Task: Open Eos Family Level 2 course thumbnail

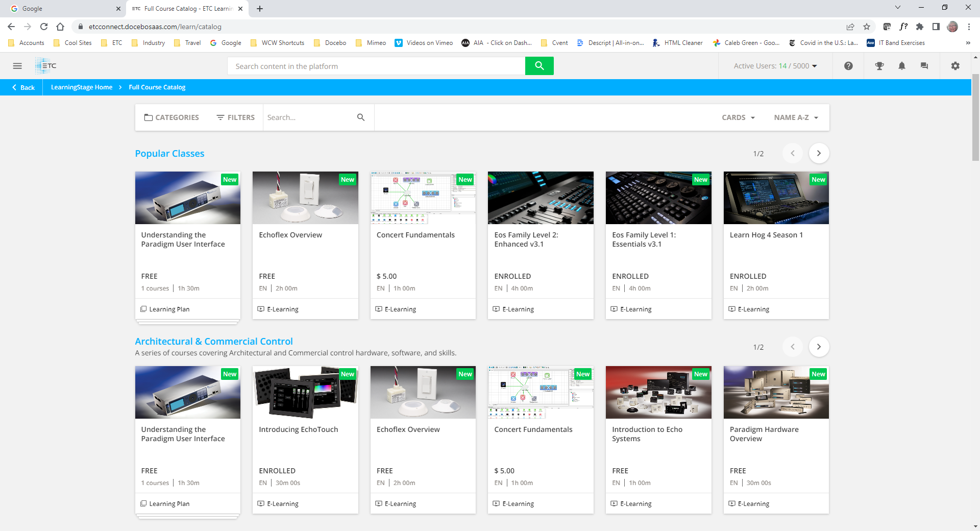Action: click(x=541, y=198)
